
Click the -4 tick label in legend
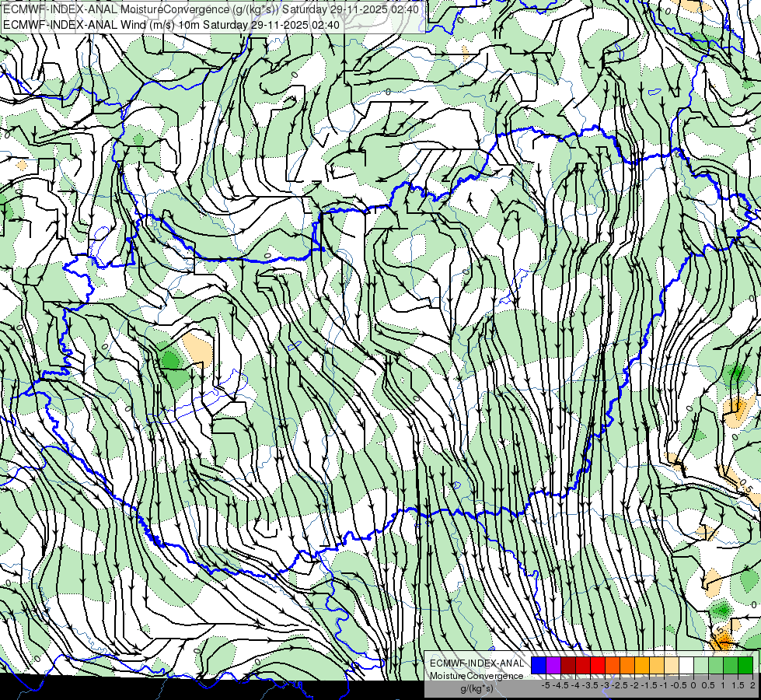point(575,685)
